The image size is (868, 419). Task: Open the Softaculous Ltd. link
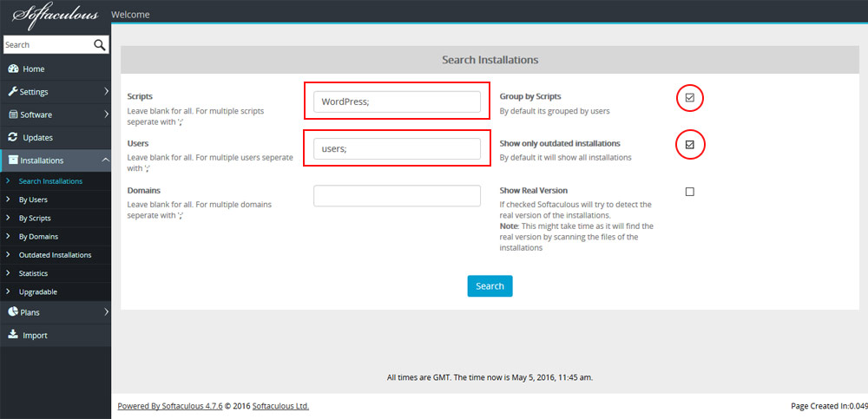[280, 406]
